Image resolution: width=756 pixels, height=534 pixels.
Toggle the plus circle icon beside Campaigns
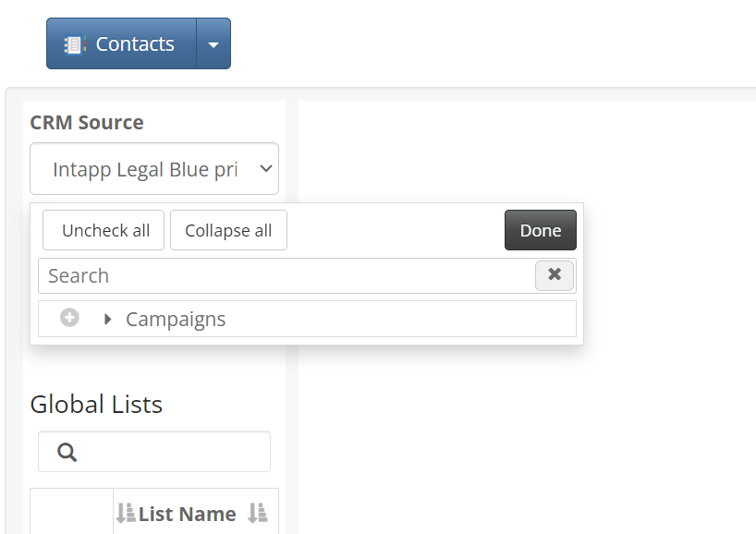[x=69, y=318]
